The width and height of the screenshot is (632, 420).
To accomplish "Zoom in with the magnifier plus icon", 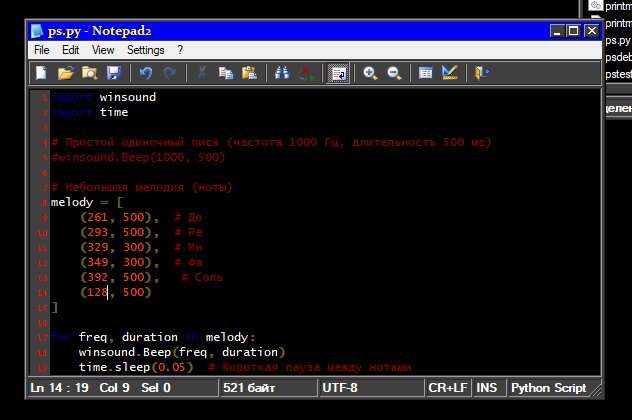I will click(x=370, y=73).
